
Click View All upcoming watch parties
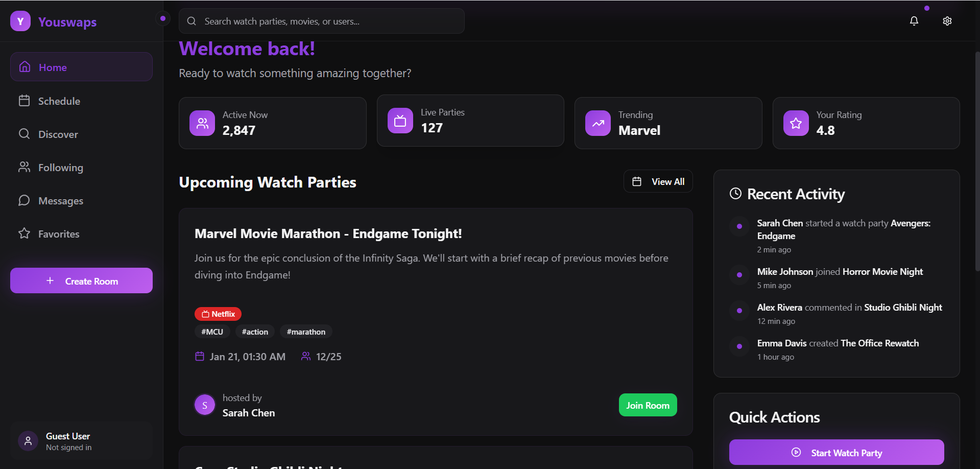pos(658,182)
